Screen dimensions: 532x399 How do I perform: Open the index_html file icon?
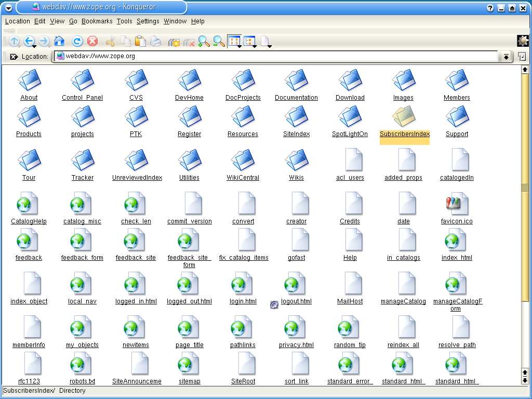[x=456, y=240]
